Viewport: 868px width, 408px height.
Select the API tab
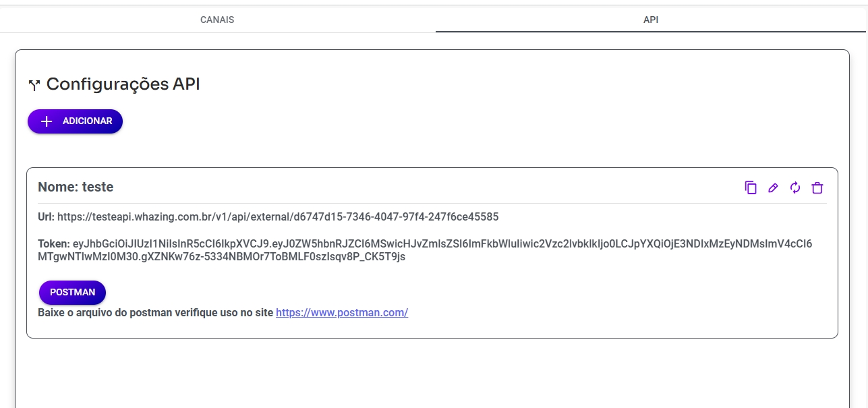(x=651, y=20)
